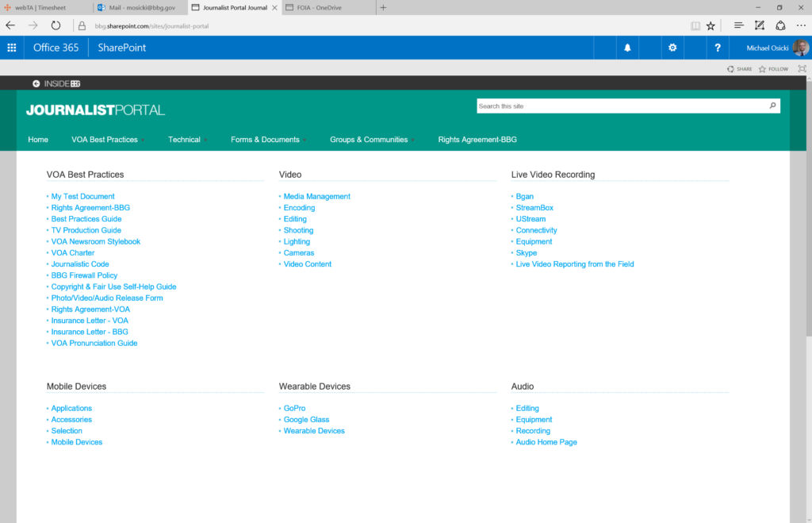The width and height of the screenshot is (812, 523).
Task: Open the VOA Newsroom Stylebook link
Action: click(95, 241)
